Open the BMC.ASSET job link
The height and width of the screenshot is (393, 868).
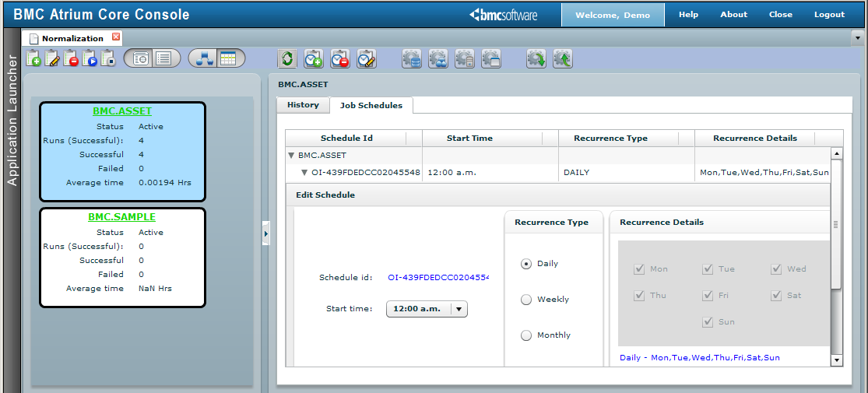(122, 111)
